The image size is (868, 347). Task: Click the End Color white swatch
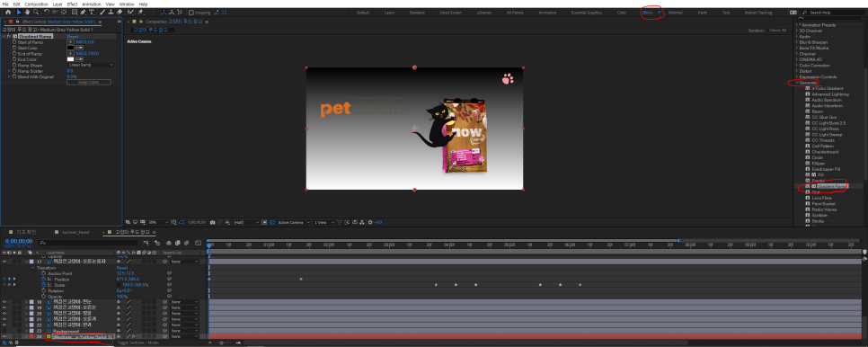pos(70,59)
